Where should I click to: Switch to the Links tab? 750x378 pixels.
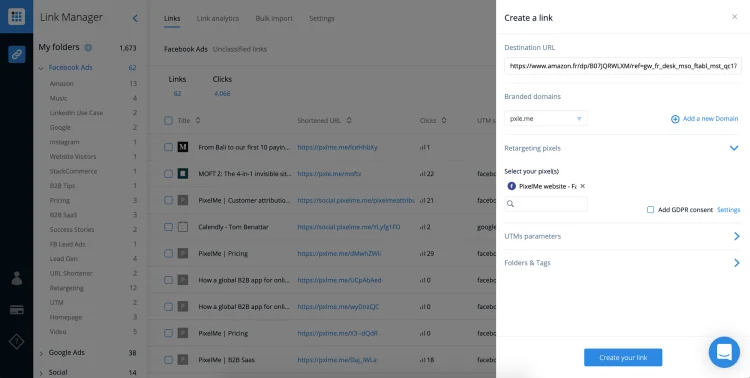coord(172,19)
